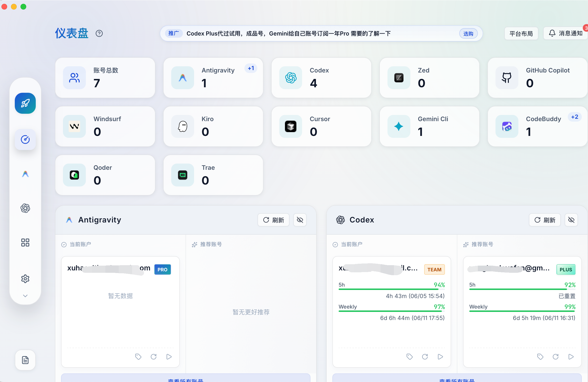Open settings gear in sidebar
This screenshot has height=382, width=588.
(25, 279)
